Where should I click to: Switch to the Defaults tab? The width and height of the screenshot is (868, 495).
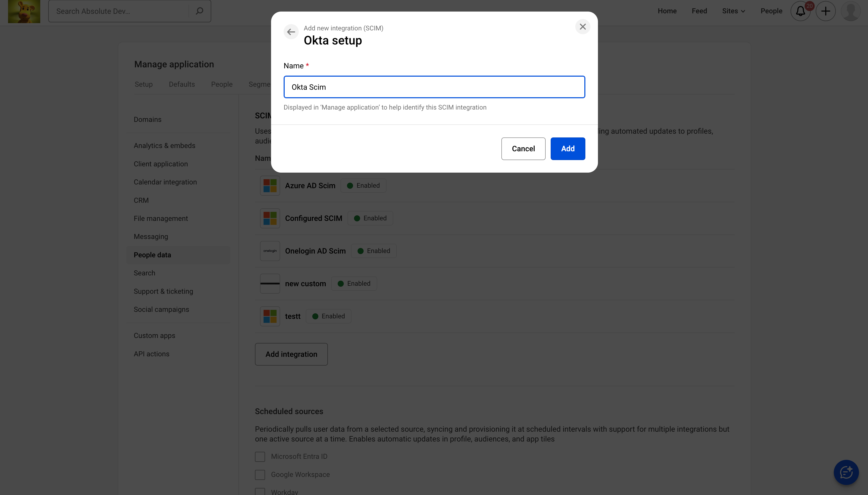click(182, 84)
